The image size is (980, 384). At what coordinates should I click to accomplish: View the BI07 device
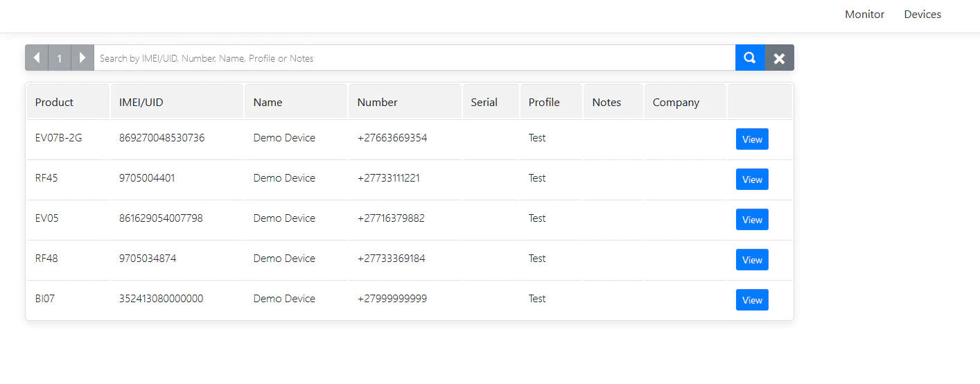pyautogui.click(x=752, y=300)
